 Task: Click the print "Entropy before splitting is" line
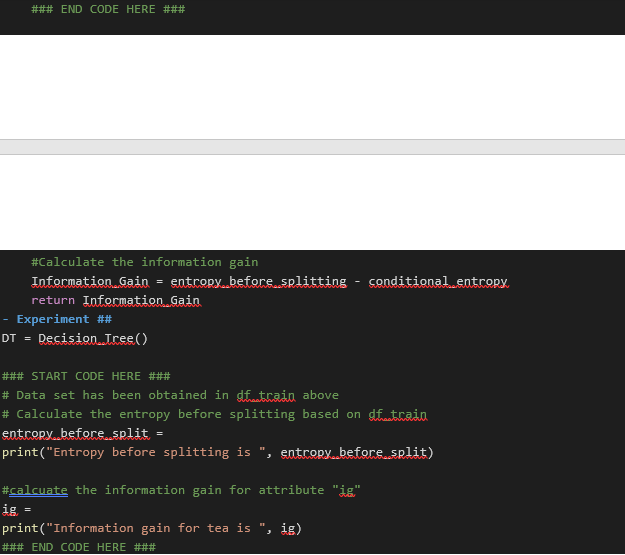[218, 452]
